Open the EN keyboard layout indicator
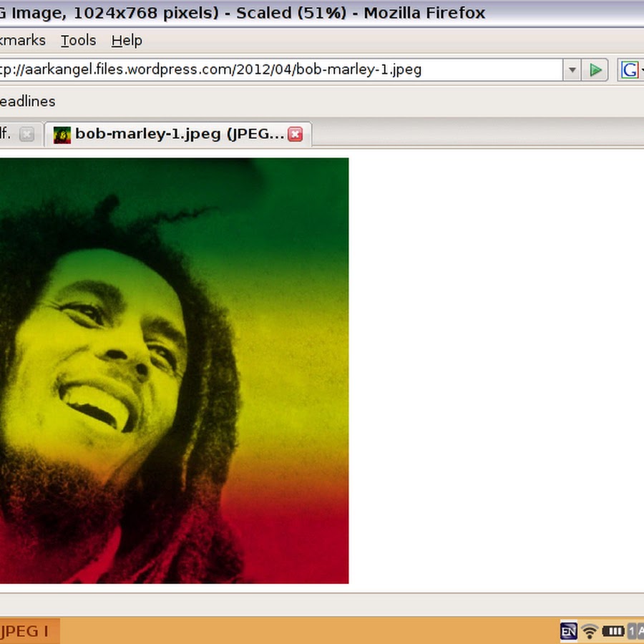 tap(568, 631)
